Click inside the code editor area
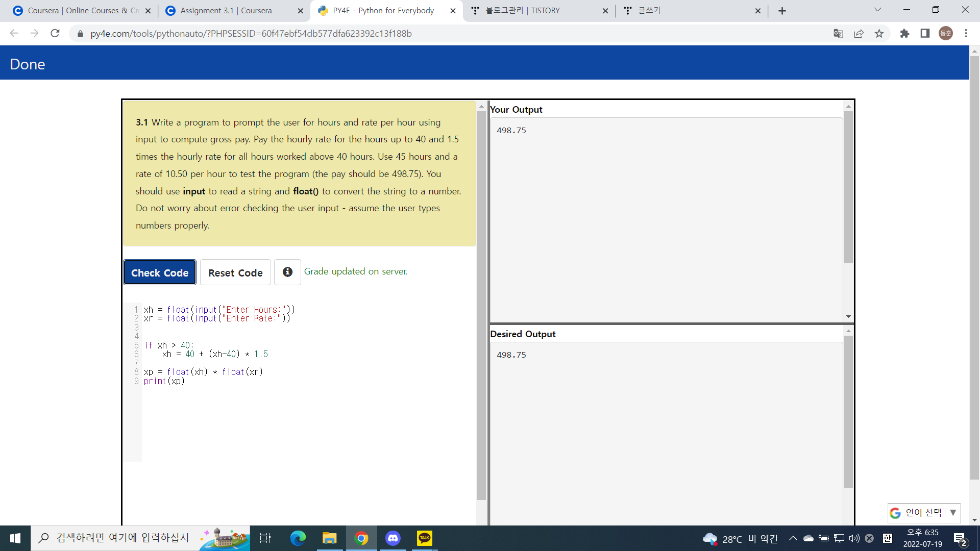This screenshot has width=980, height=551. (306, 408)
